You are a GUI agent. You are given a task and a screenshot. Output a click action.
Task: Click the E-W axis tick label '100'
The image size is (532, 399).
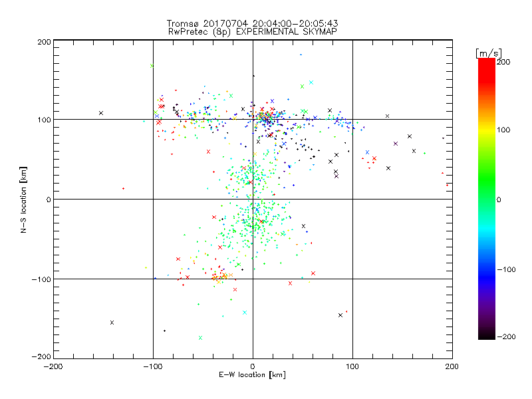pos(352,366)
